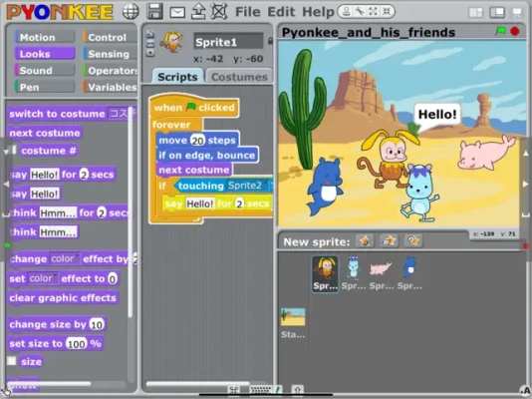This screenshot has width=532, height=399.
Task: Toggle the size reporter checkbox
Action: 12,361
